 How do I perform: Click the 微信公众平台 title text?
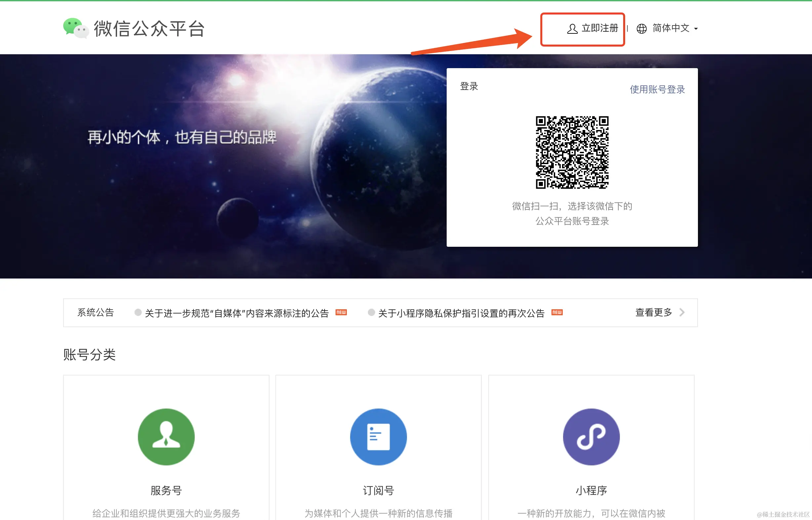[x=149, y=29]
